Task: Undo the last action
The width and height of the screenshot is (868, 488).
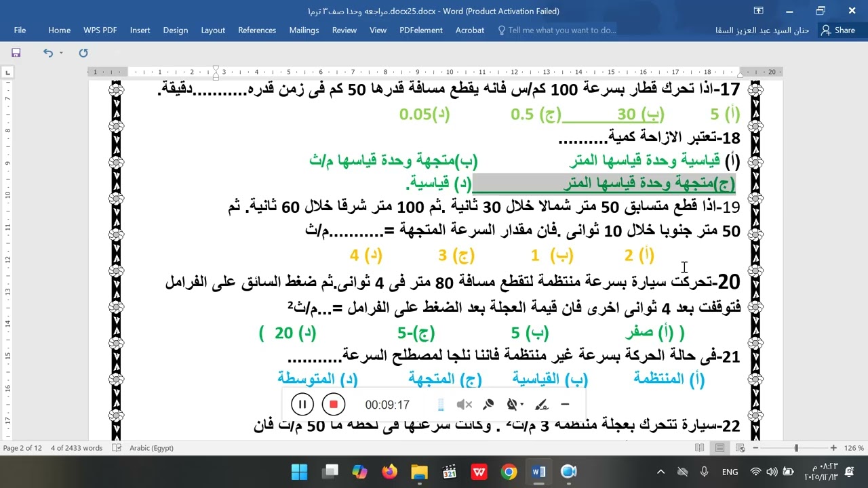Action: [47, 52]
